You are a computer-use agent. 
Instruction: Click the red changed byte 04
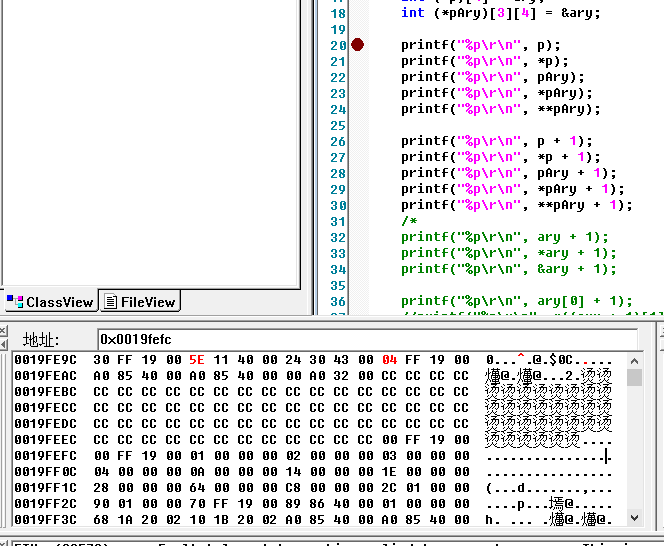pos(390,360)
